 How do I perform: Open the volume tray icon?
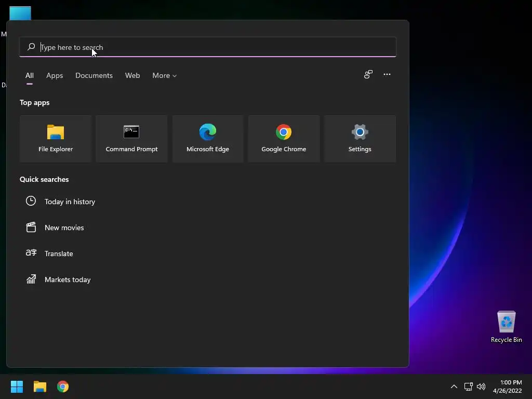481,387
